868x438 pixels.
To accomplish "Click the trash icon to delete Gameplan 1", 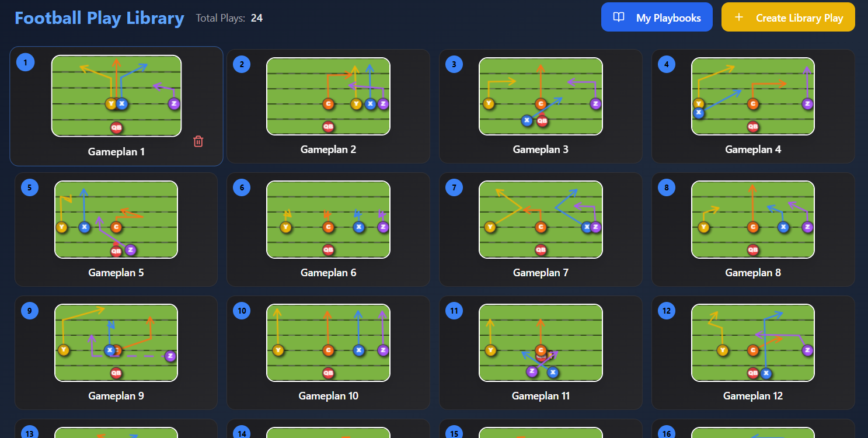I will pyautogui.click(x=198, y=141).
